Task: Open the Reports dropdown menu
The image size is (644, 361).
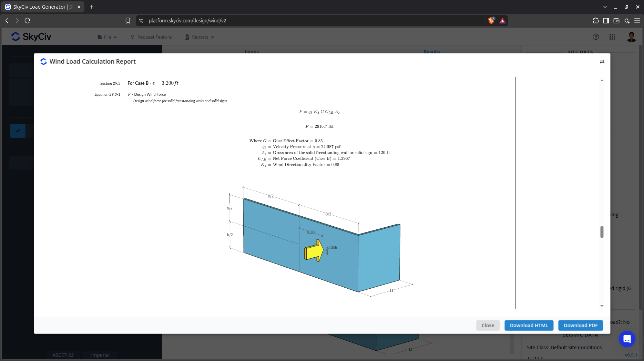Action: pyautogui.click(x=200, y=37)
